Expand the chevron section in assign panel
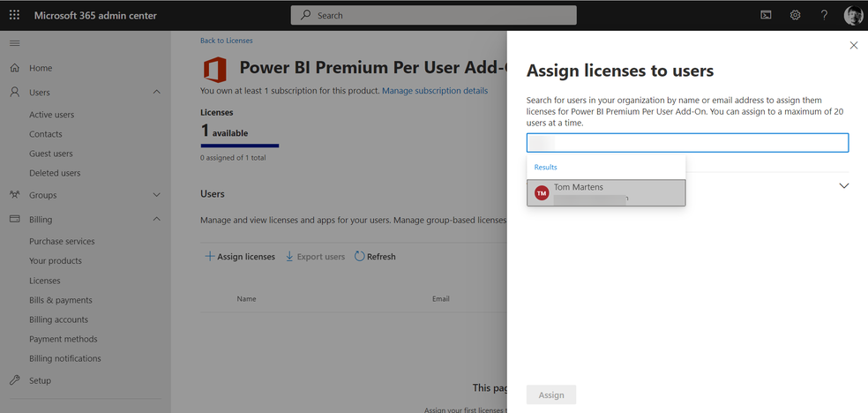This screenshot has width=868, height=413. [844, 186]
